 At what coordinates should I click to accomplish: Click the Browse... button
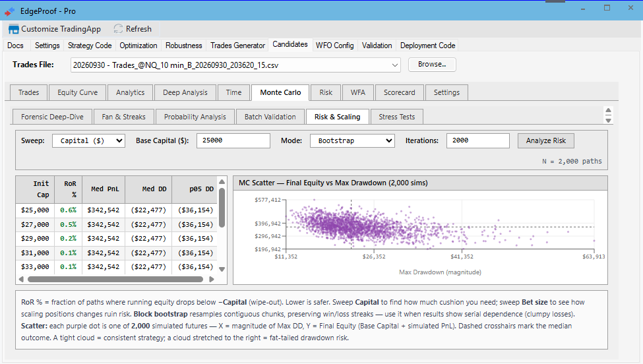coord(432,65)
